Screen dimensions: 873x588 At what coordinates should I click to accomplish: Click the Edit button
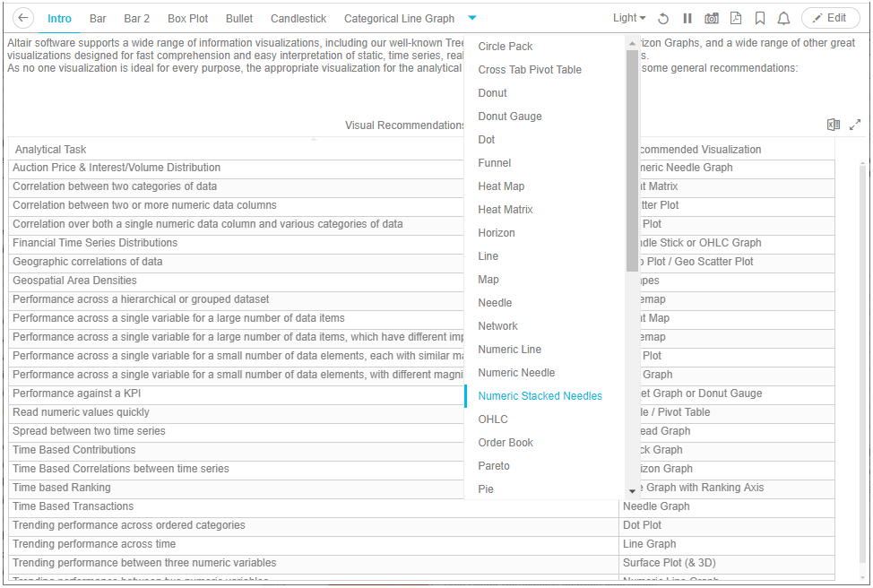pos(830,18)
